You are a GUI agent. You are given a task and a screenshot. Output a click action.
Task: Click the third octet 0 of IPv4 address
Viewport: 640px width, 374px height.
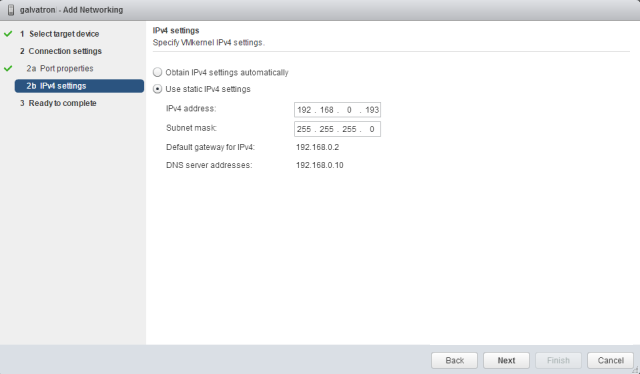[x=349, y=110]
